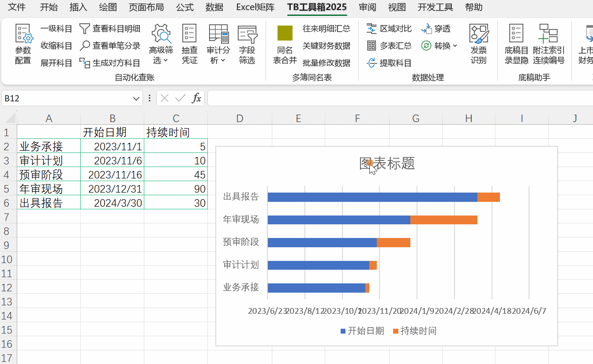The width and height of the screenshot is (593, 364).
Task: Click the date axis label 2023/6/23
Action: pyautogui.click(x=268, y=311)
